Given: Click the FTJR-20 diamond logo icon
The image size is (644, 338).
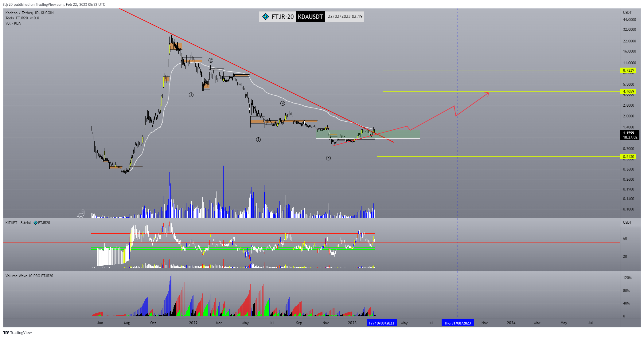Looking at the screenshot, I should click(266, 17).
